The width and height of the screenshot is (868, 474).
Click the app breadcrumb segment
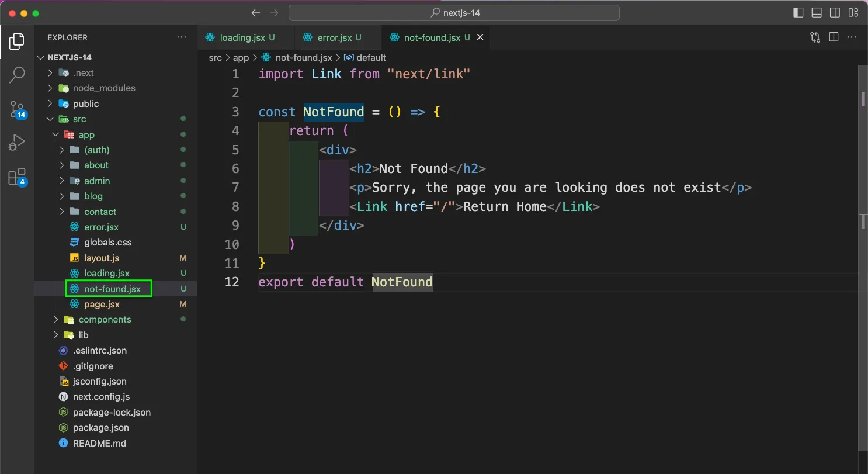pyautogui.click(x=241, y=57)
